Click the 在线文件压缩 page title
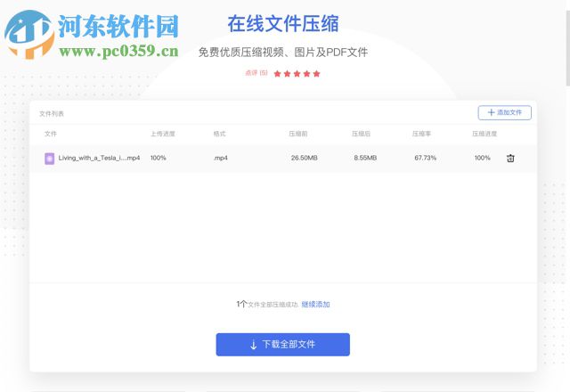The image size is (570, 392). point(283,24)
